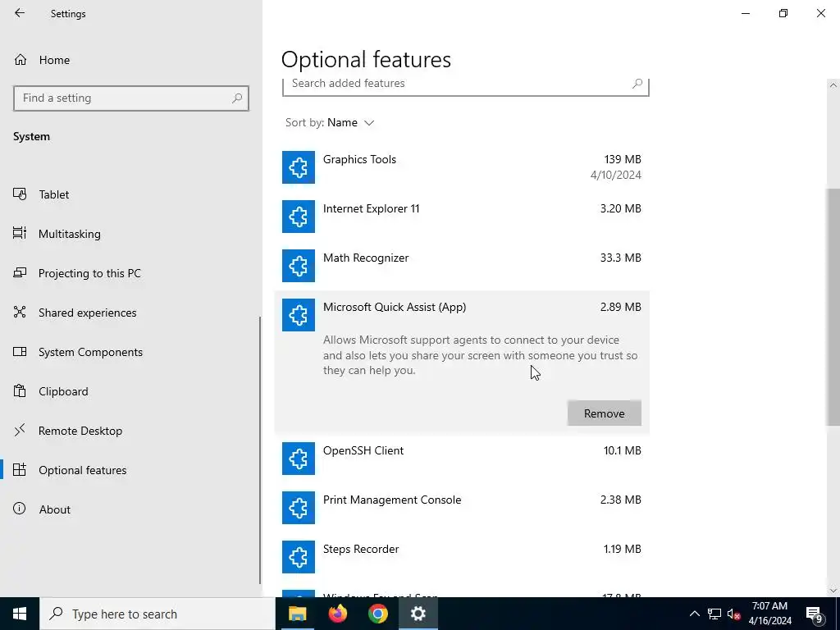840x630 pixels.
Task: Click the 4/10/2024 install date
Action: [x=616, y=175]
